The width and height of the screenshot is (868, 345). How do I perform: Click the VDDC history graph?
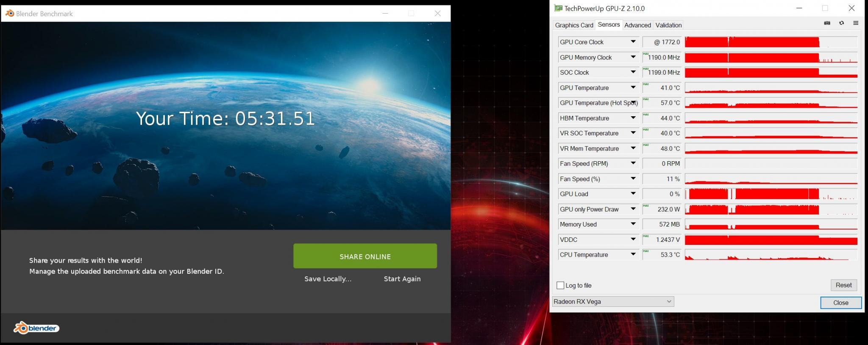tap(771, 240)
